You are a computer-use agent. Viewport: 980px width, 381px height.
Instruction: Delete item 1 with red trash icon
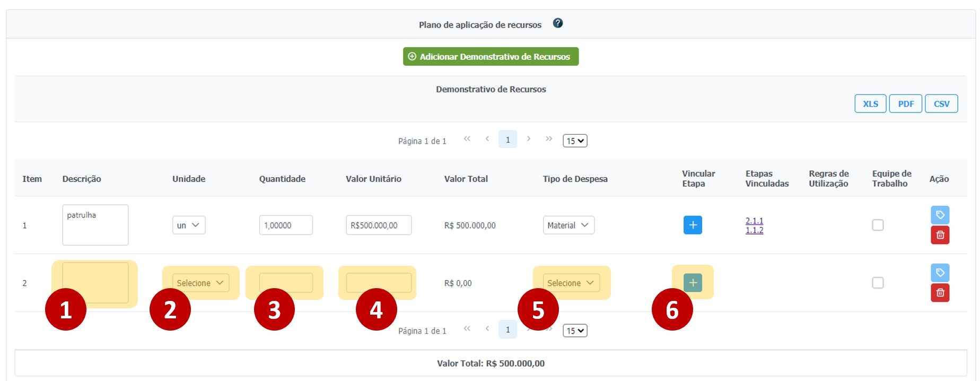point(940,235)
